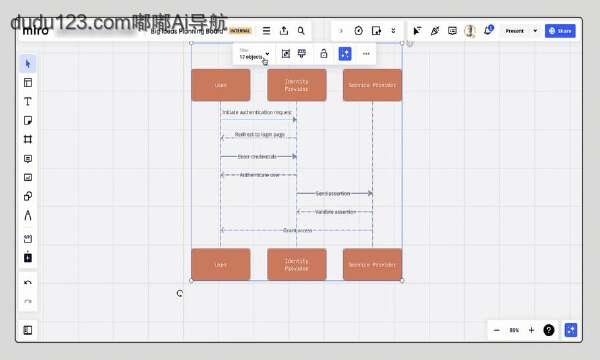600x360 pixels.
Task: Select the cursor tool in left toolbar
Action: (x=28, y=64)
